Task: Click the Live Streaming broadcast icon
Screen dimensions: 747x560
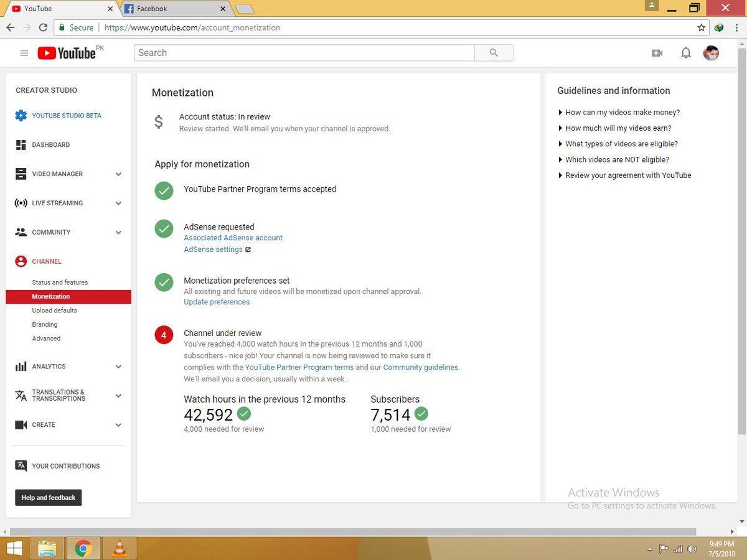Action: 21,203
